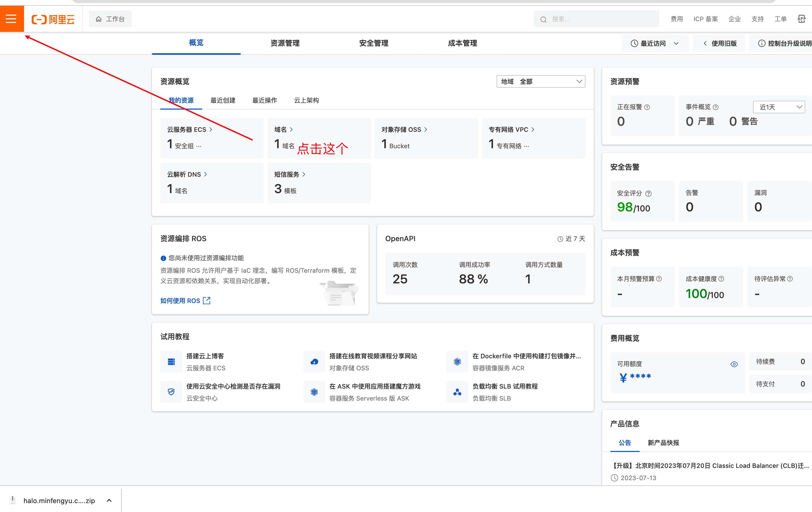Expand the 最近访问 dropdown
This screenshot has width=812, height=512.
pos(655,44)
